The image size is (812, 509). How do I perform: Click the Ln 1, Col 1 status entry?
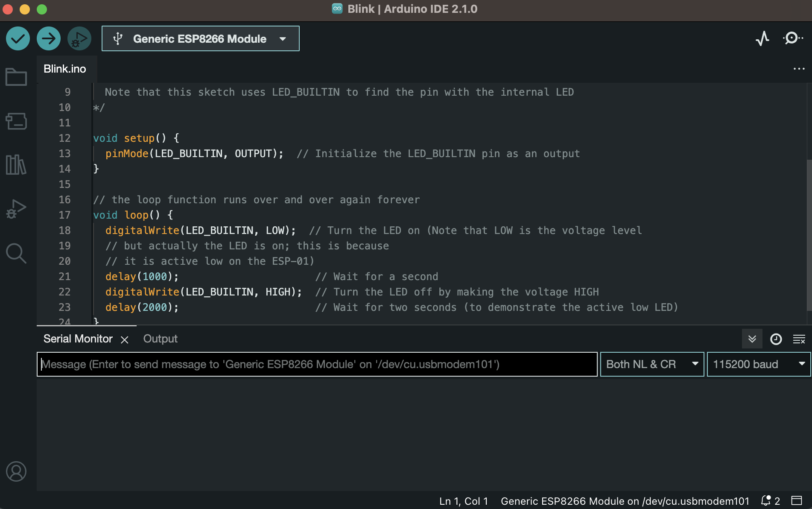click(463, 501)
